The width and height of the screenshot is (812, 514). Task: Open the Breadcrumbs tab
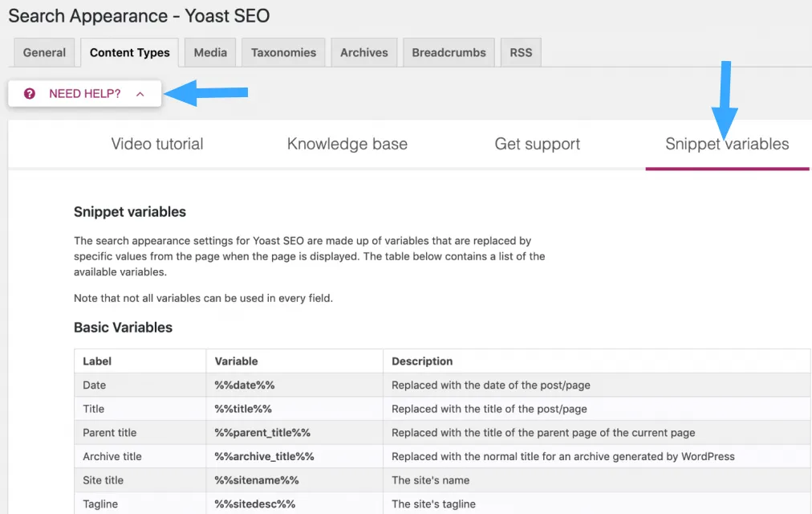(449, 51)
